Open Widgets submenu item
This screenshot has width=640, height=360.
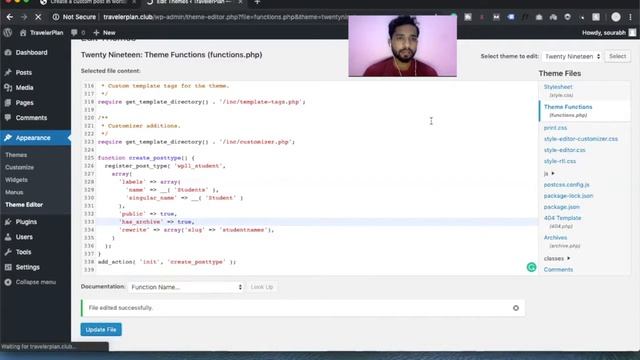[x=16, y=180]
